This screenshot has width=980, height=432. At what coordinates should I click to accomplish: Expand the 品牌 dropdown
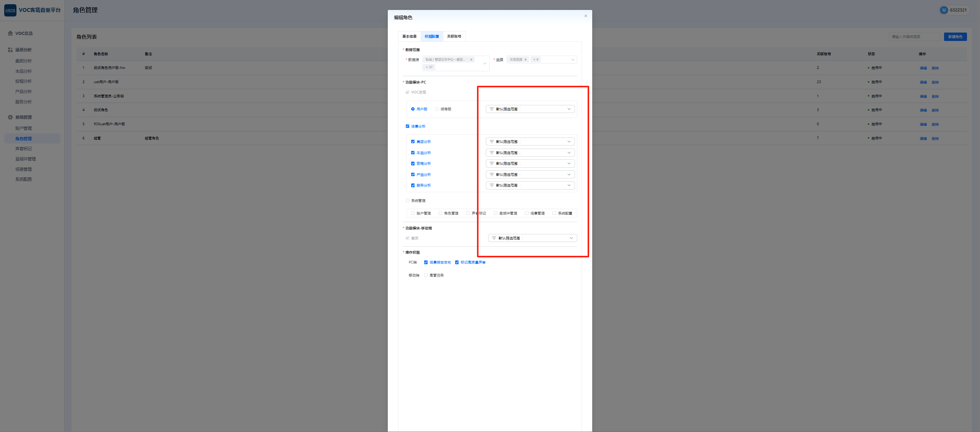coord(573,60)
